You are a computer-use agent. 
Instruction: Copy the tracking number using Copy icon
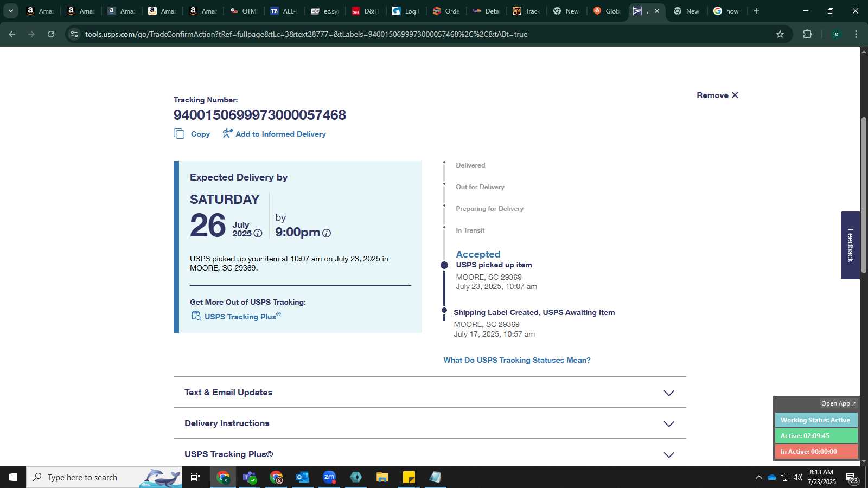pos(179,133)
